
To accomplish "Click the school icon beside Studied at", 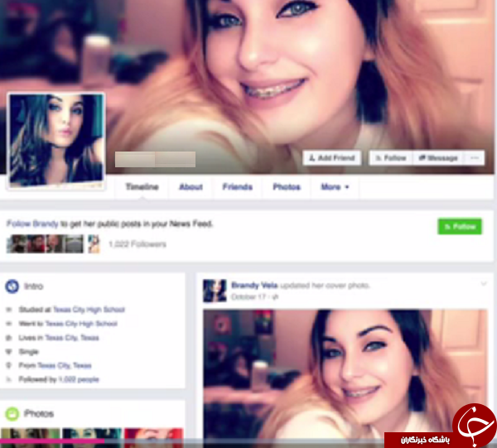I will [x=10, y=310].
